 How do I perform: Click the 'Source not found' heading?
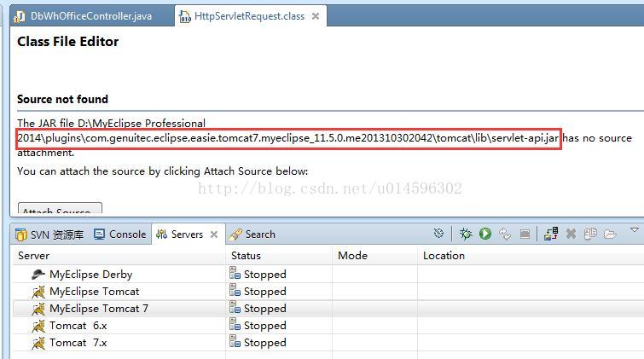[62, 99]
